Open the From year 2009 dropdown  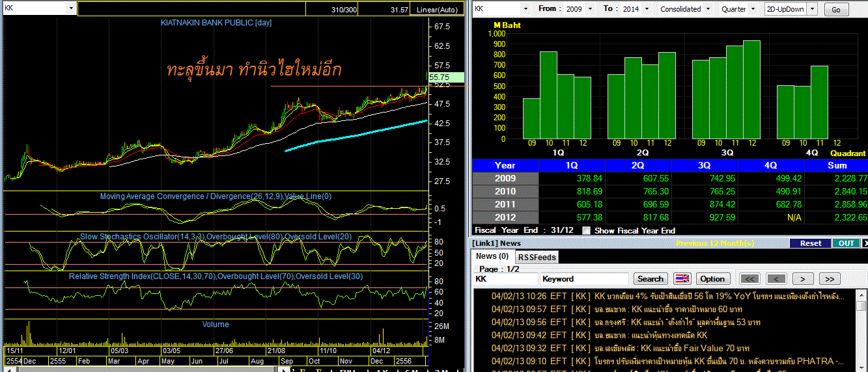tap(590, 9)
